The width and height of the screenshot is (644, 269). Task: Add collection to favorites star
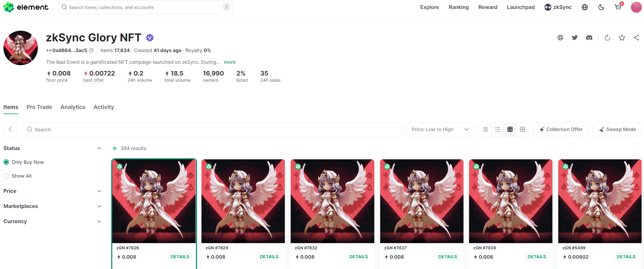tap(622, 38)
